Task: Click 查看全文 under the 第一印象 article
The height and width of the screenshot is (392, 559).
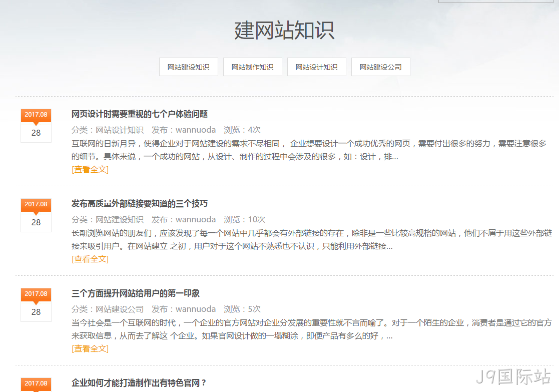Action: pos(90,348)
